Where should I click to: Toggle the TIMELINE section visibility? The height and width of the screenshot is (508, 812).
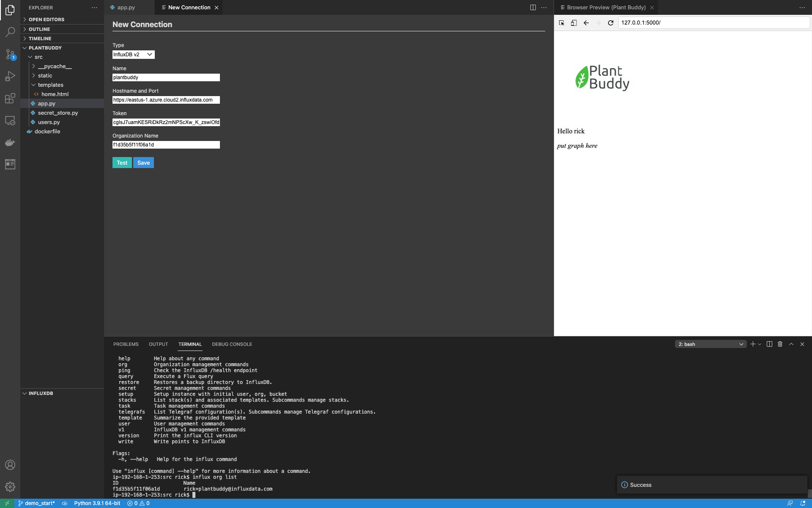click(39, 38)
